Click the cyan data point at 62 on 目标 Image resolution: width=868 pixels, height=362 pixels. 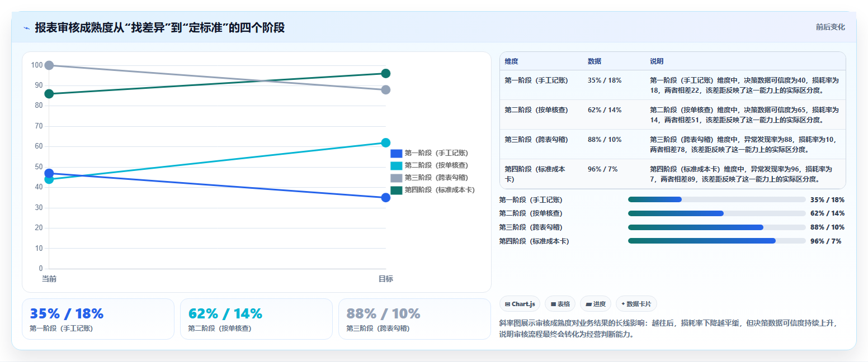[x=385, y=142]
